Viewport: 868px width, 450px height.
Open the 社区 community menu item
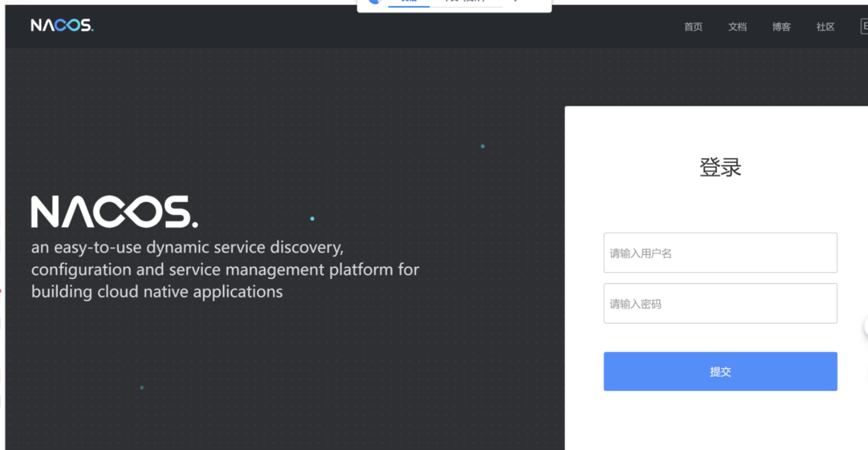(825, 26)
